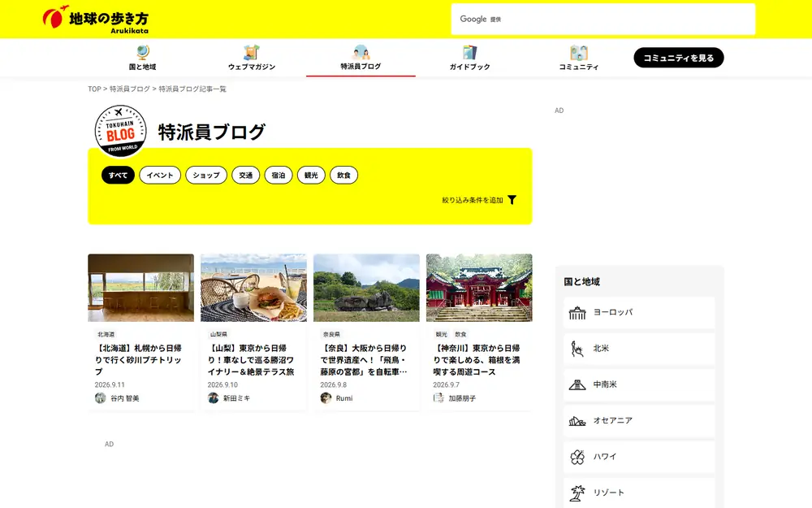Select the 交通 filter chip
This screenshot has height=508, width=812.
tap(246, 176)
